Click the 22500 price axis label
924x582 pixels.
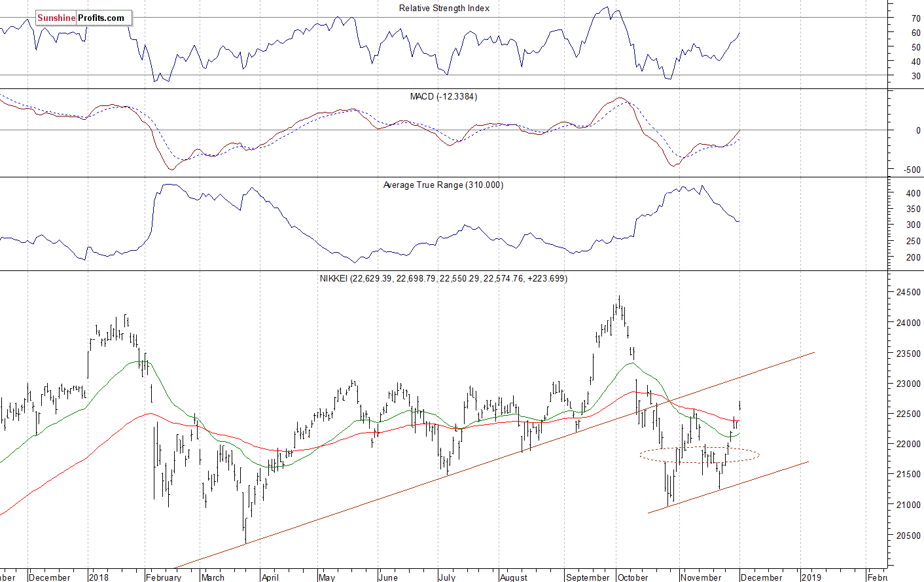coord(908,414)
